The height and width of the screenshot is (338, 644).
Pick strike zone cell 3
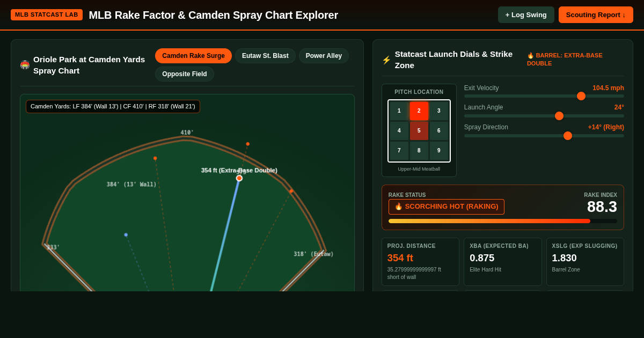[x=439, y=111]
